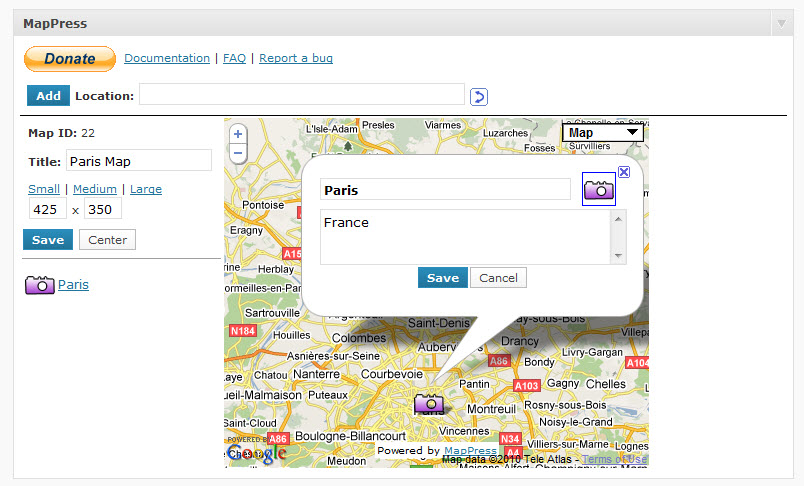The image size is (804, 486).
Task: Open the Map type dropdown
Action: click(603, 133)
